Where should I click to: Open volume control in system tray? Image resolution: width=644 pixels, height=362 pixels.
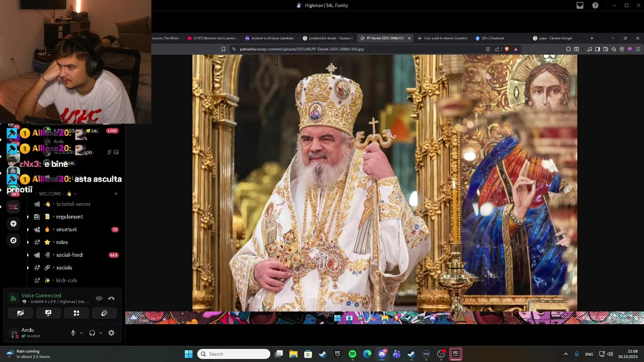(x=610, y=354)
